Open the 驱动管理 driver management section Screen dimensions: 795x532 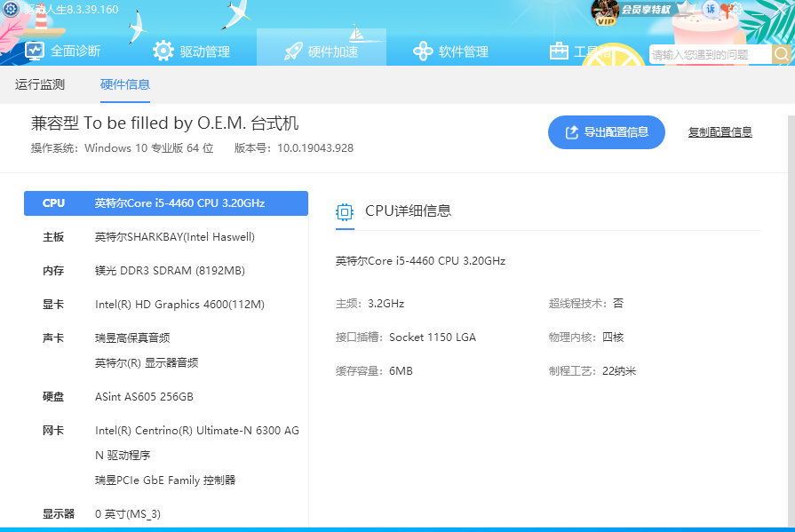[x=192, y=52]
